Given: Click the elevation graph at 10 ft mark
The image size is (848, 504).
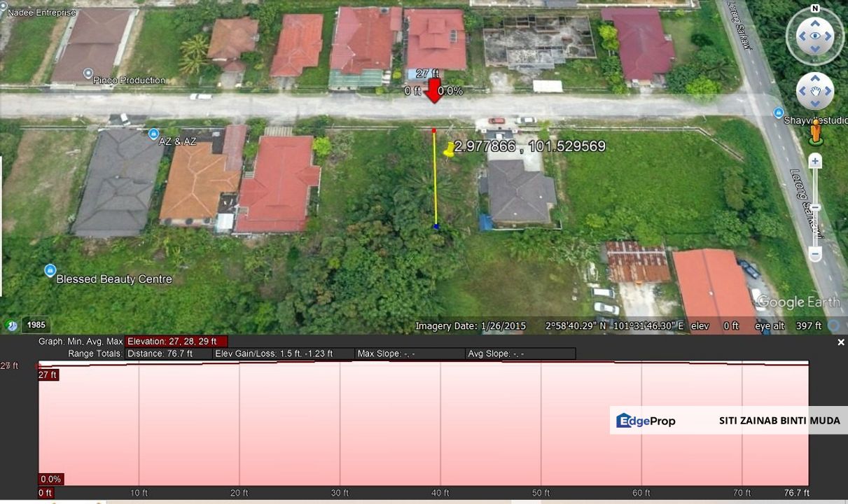Looking at the screenshot, I should point(139,423).
